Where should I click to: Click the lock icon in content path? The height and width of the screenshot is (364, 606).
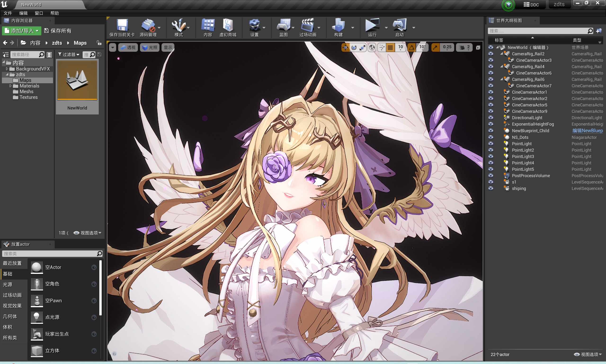tap(99, 43)
